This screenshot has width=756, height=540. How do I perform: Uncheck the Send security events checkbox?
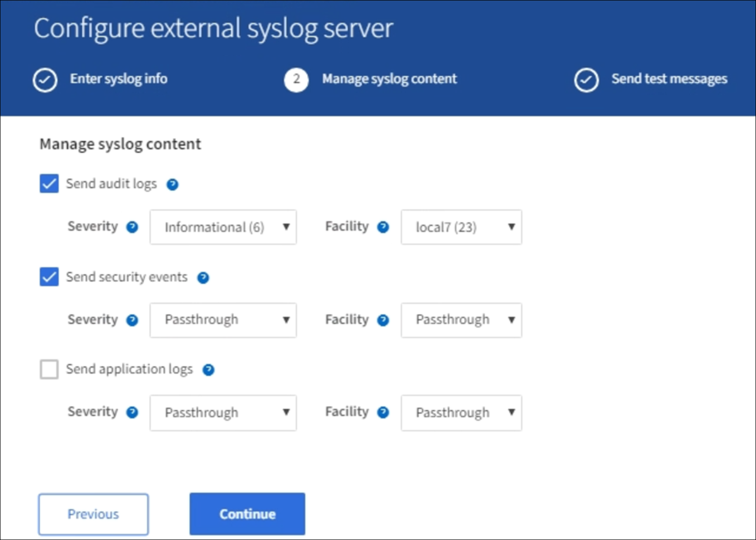point(49,277)
